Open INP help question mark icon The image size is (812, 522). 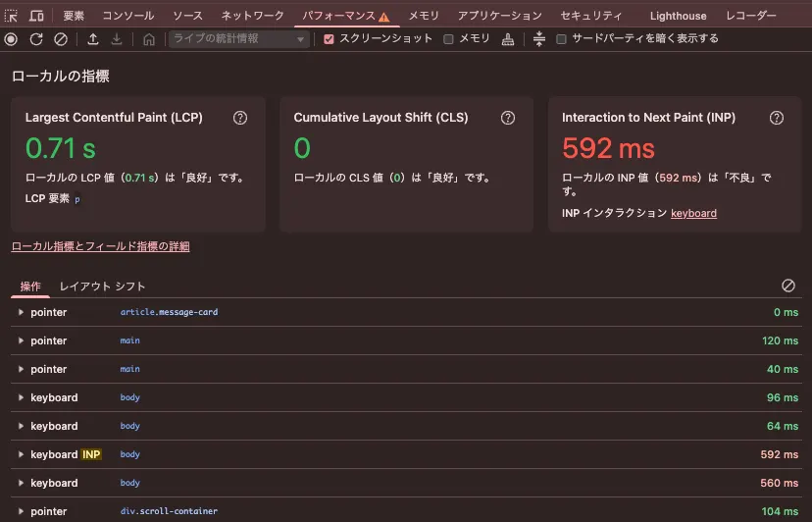(777, 118)
